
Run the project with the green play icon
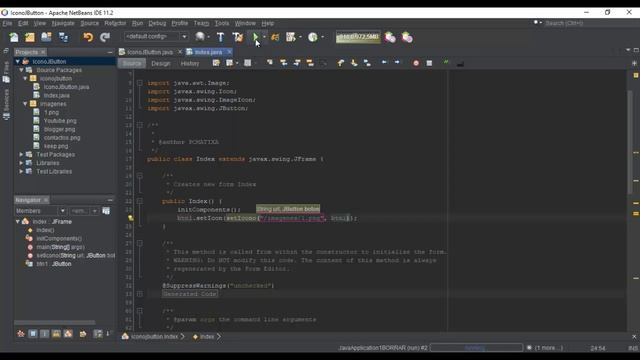(x=255, y=37)
